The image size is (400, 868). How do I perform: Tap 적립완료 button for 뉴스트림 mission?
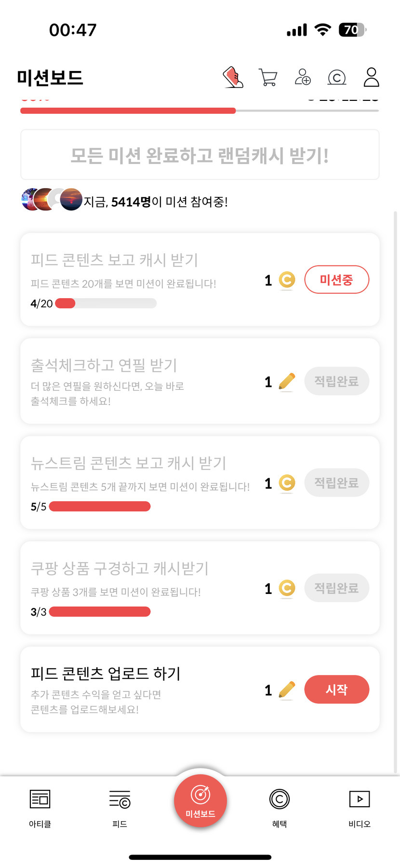click(336, 483)
